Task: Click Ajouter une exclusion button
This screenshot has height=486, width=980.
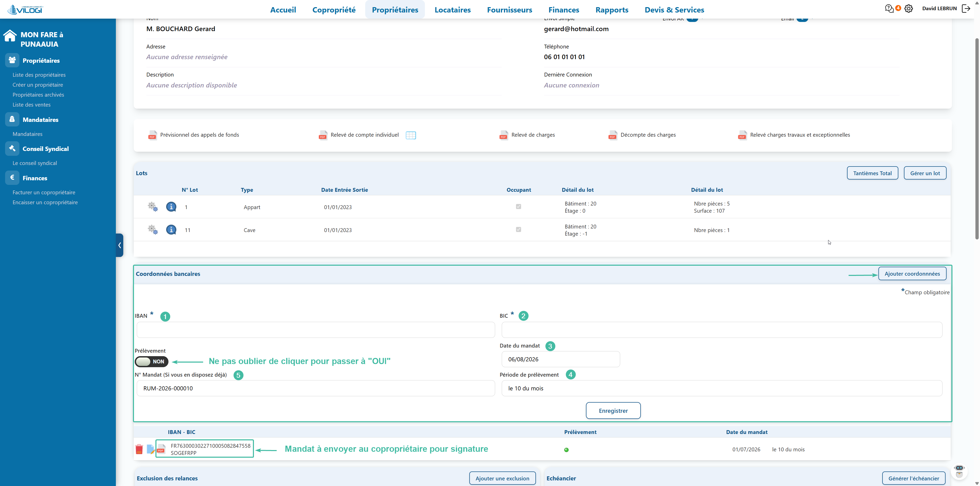Action: (502, 478)
